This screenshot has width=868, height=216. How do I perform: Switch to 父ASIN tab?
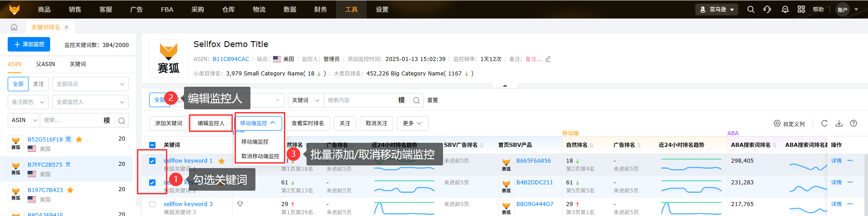[46, 64]
